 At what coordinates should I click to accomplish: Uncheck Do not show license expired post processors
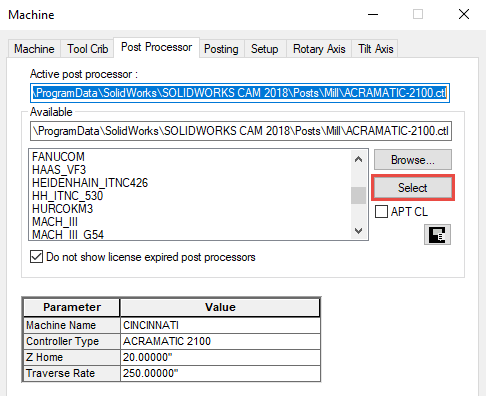coord(36,257)
